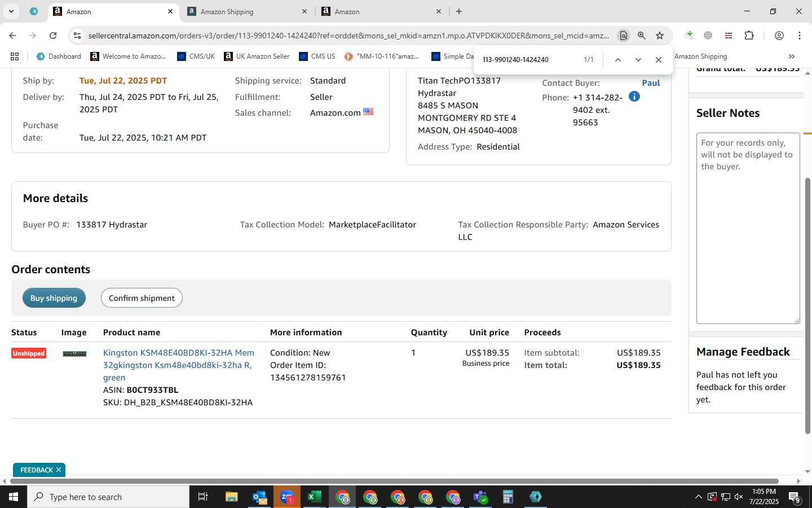Show the info icon beside the phone number
The width and height of the screenshot is (812, 508).
(x=634, y=97)
